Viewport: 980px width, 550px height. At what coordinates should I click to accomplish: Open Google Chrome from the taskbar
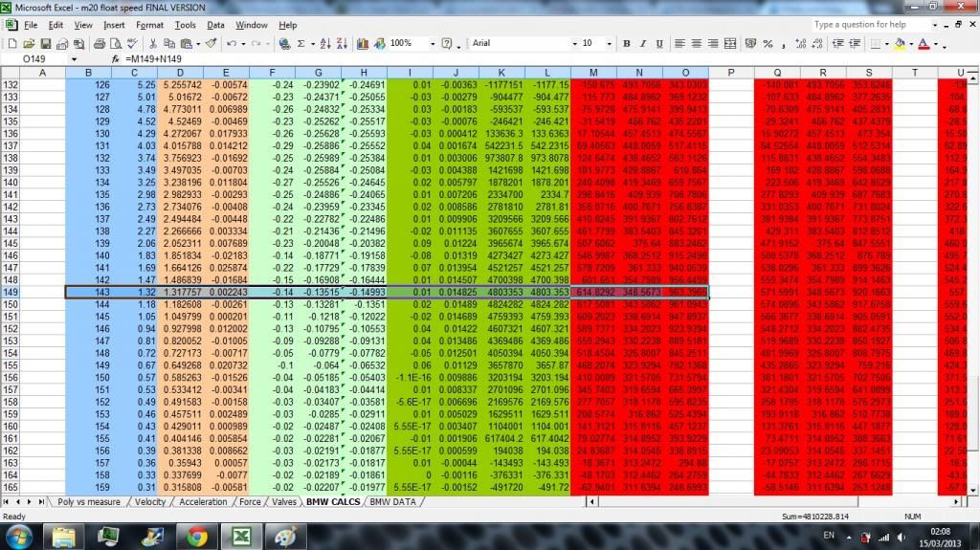tap(197, 536)
